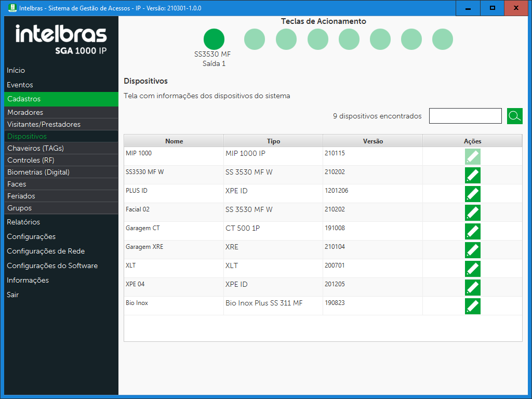Edit the SS3530 MF W device
Viewport: 532px width, 399px height.
click(x=472, y=176)
